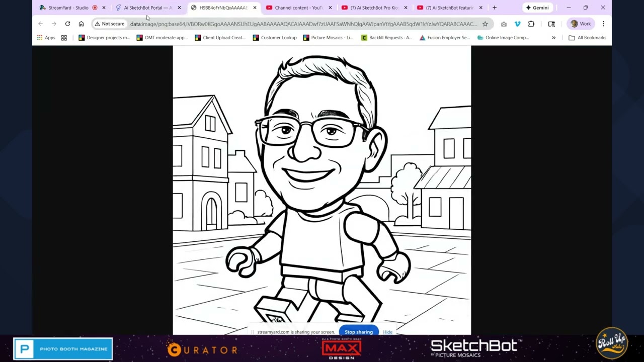Open the Ai SketchBot featuring YouTube tab

[x=449, y=8]
